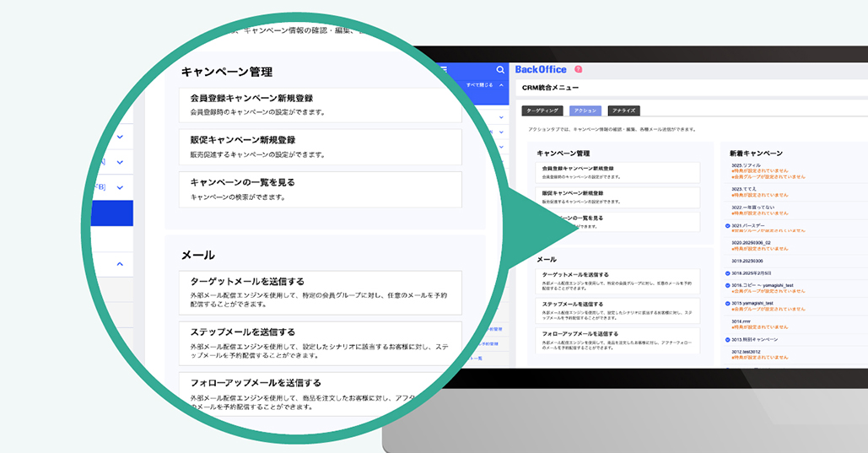
Task: Click the search magnifier icon in blue header
Action: click(500, 70)
